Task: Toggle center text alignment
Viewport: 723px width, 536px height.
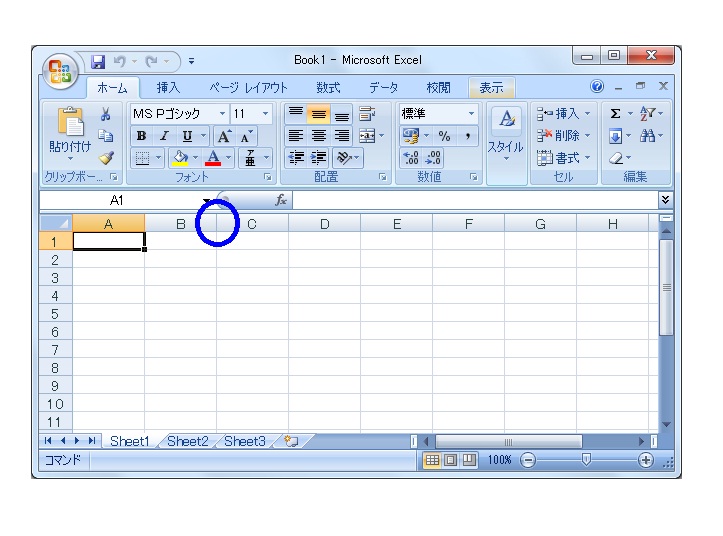Action: pos(319,136)
